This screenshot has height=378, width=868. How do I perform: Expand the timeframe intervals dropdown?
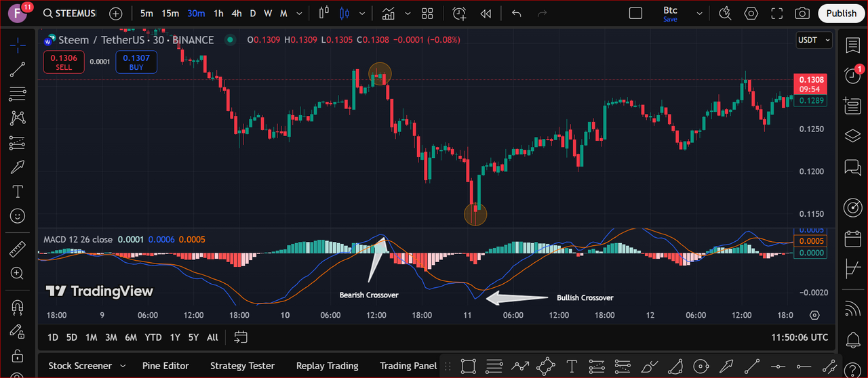coord(299,13)
